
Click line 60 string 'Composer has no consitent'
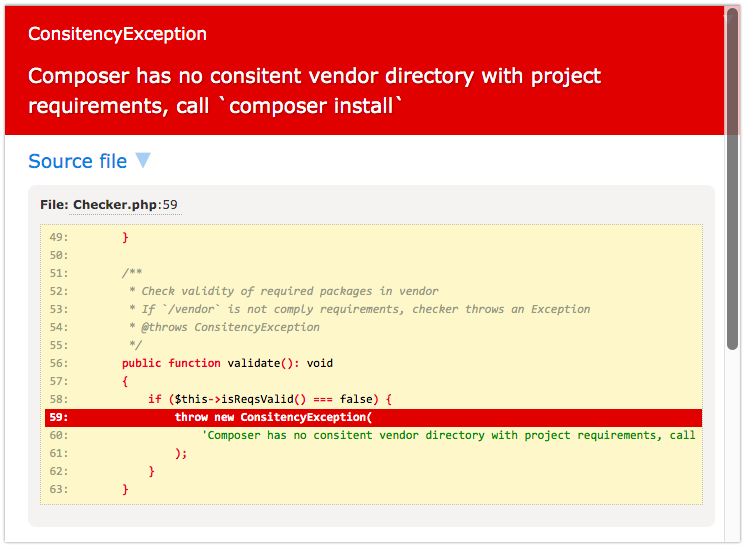(449, 435)
